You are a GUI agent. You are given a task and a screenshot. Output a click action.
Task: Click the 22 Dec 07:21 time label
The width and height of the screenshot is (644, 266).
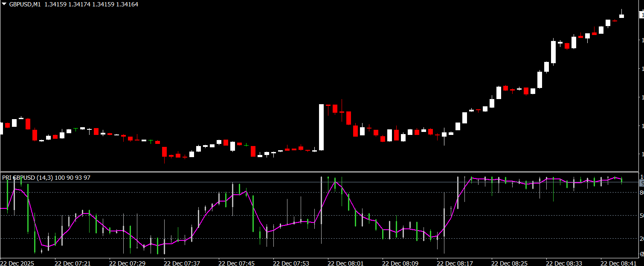[72, 263]
